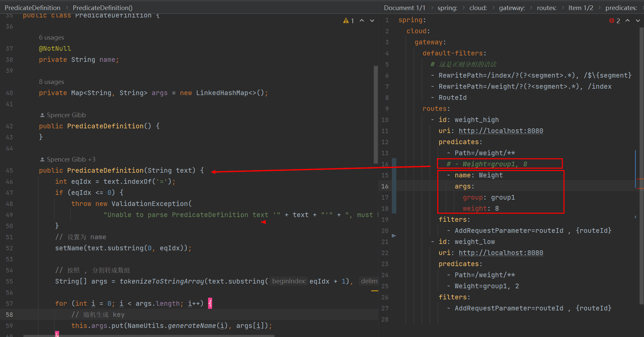Screen dimensions: 644x337
Task: Click the yellow warning indicator in Java editor
Action: click(x=346, y=21)
